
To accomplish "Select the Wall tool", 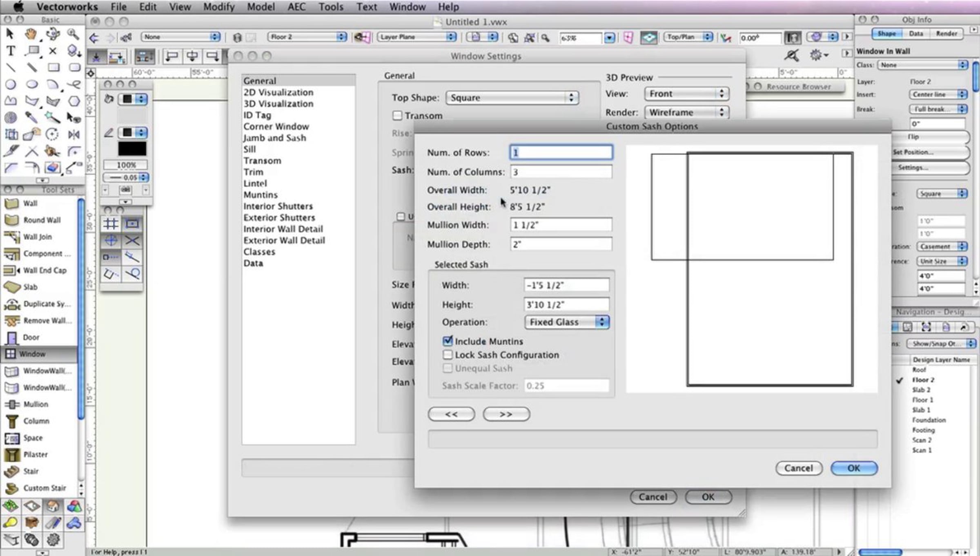I will tap(30, 203).
